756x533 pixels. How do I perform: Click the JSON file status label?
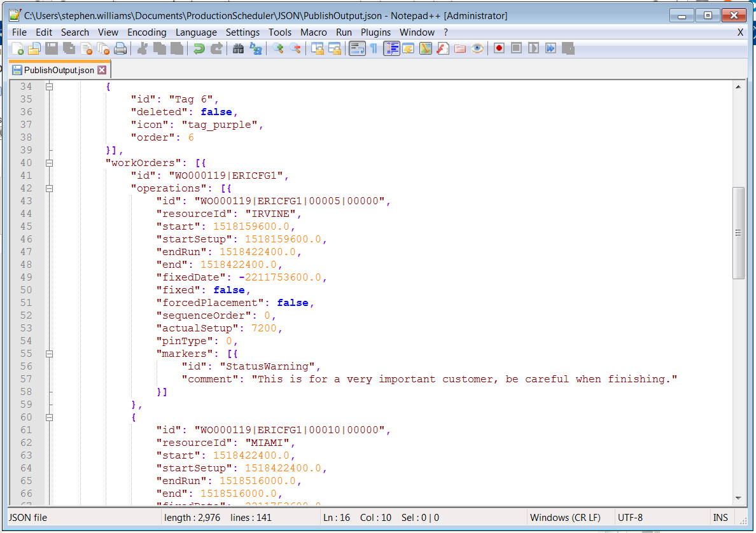(x=28, y=518)
